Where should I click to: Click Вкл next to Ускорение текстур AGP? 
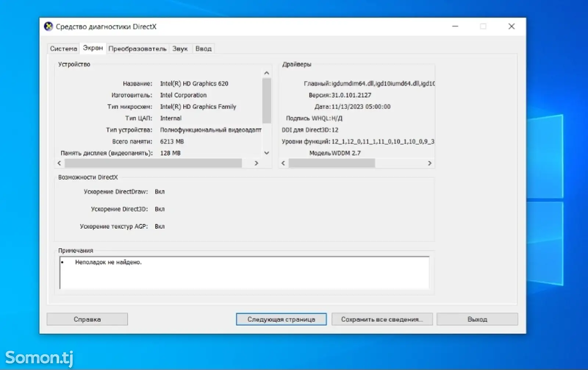[x=159, y=227]
